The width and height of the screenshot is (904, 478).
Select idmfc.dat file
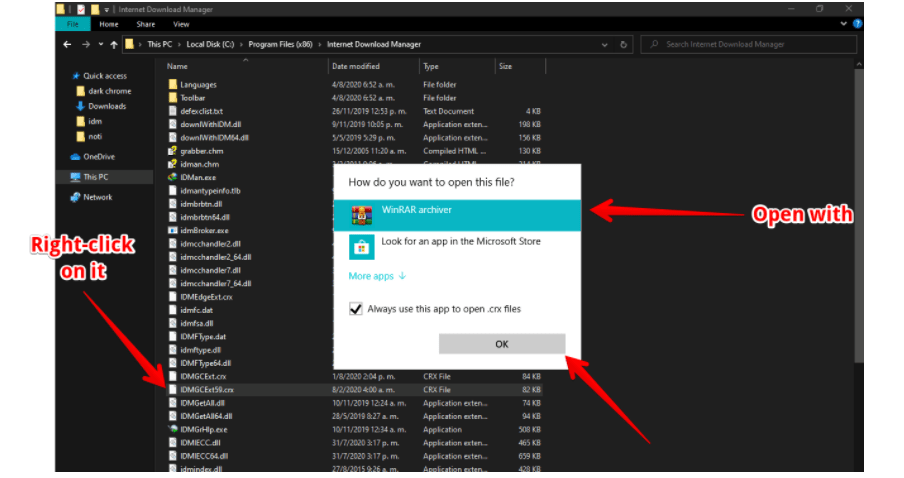[x=197, y=310]
